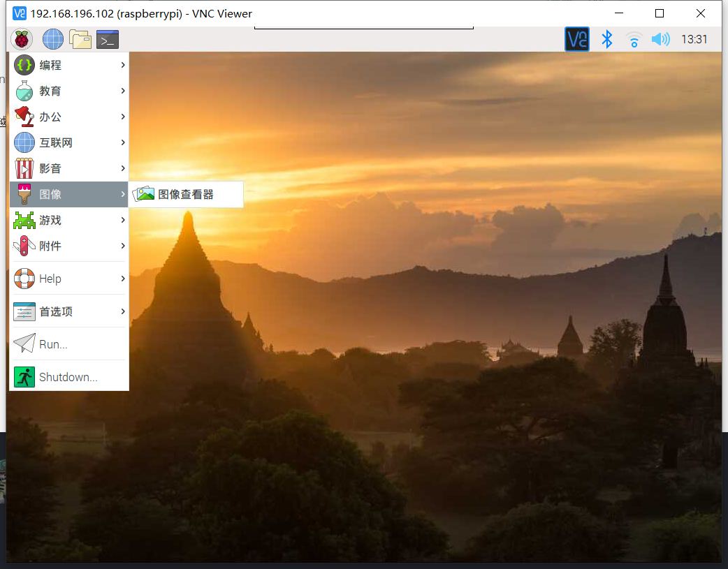Launch the web browser from the taskbar
The image size is (728, 569).
pyautogui.click(x=52, y=39)
